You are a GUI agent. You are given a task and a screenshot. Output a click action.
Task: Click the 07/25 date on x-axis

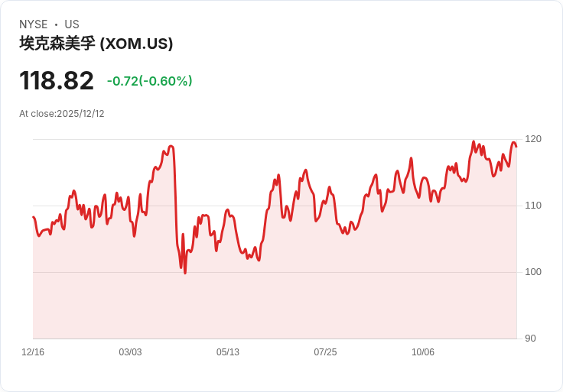(x=325, y=352)
